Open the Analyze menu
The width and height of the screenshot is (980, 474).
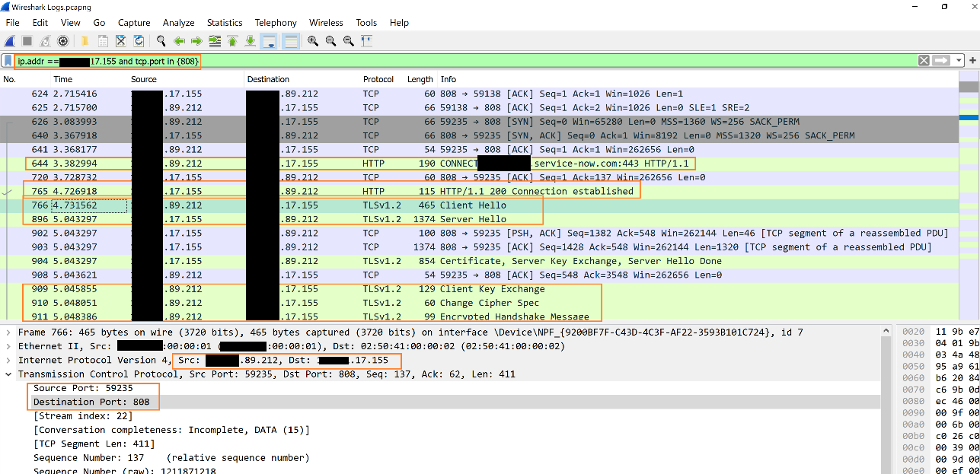coord(179,23)
